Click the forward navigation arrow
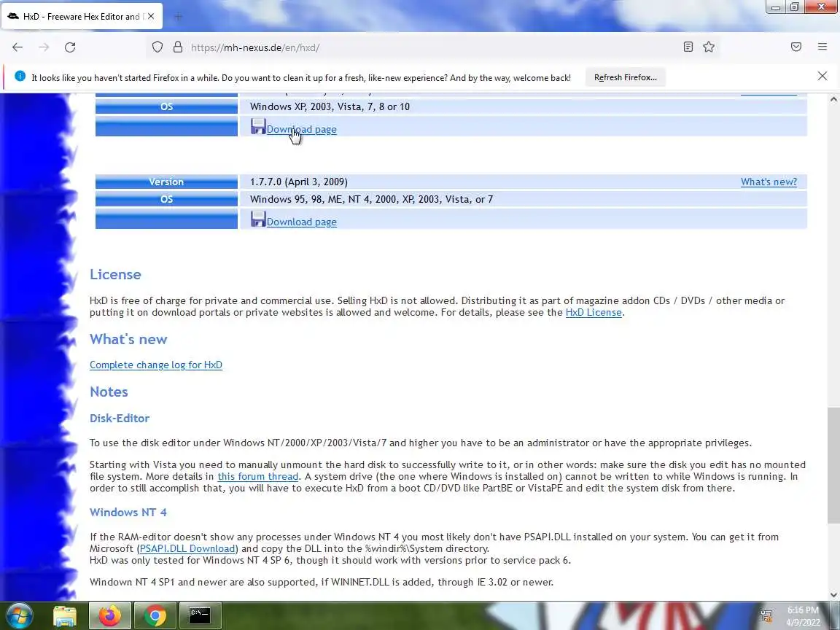This screenshot has height=630, width=840. coord(44,47)
